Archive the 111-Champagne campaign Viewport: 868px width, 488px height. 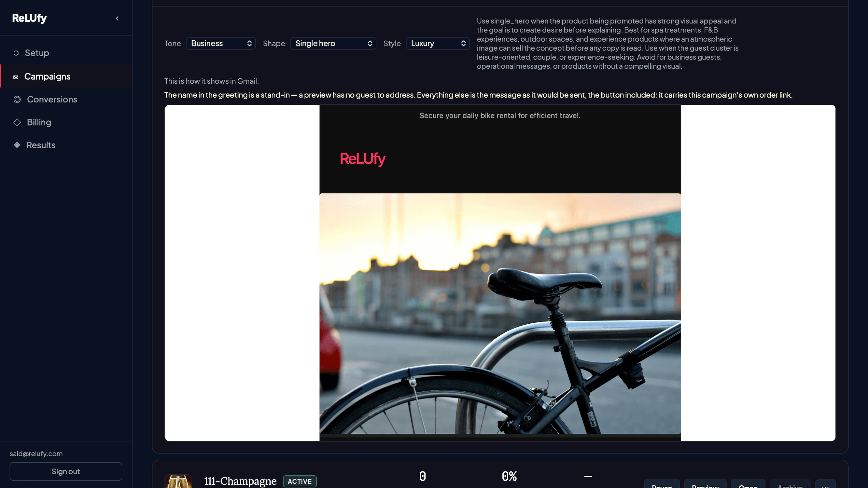pos(790,484)
